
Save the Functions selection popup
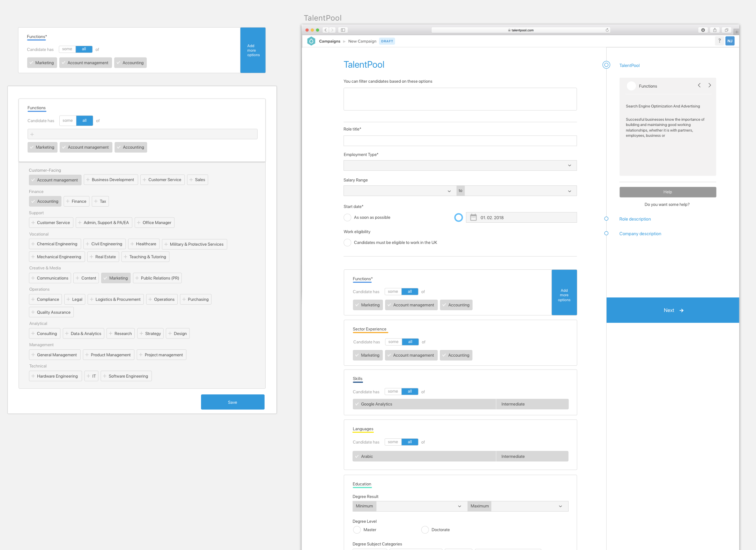[232, 402]
